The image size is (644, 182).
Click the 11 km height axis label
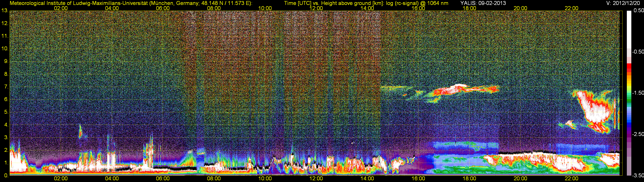coord(5,36)
